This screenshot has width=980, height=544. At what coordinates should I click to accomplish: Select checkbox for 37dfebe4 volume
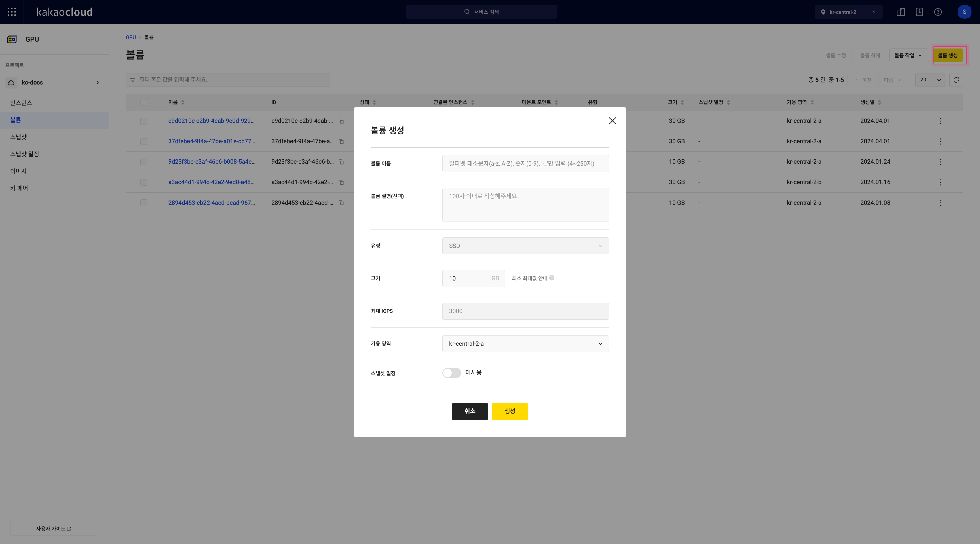pyautogui.click(x=143, y=142)
